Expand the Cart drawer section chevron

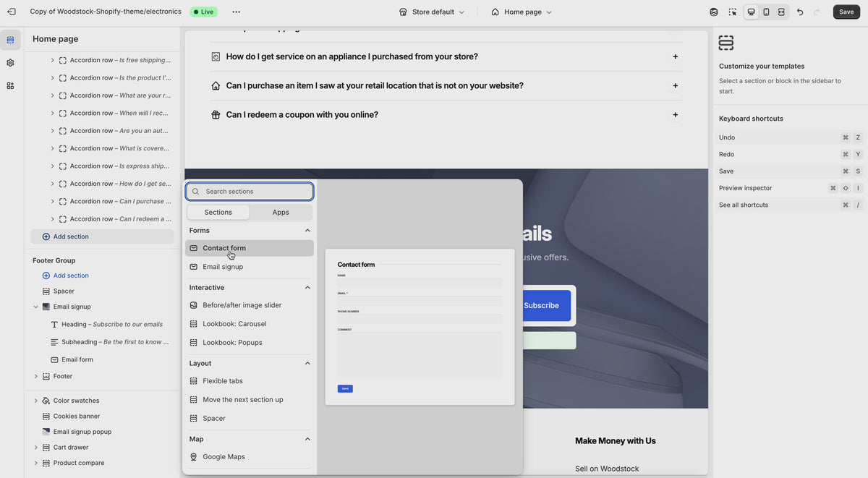click(x=35, y=448)
